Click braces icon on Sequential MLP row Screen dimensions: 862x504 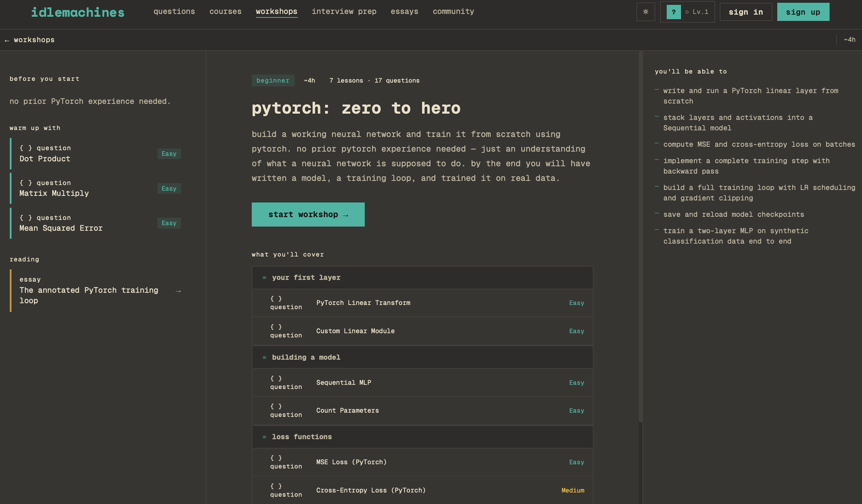(276, 379)
